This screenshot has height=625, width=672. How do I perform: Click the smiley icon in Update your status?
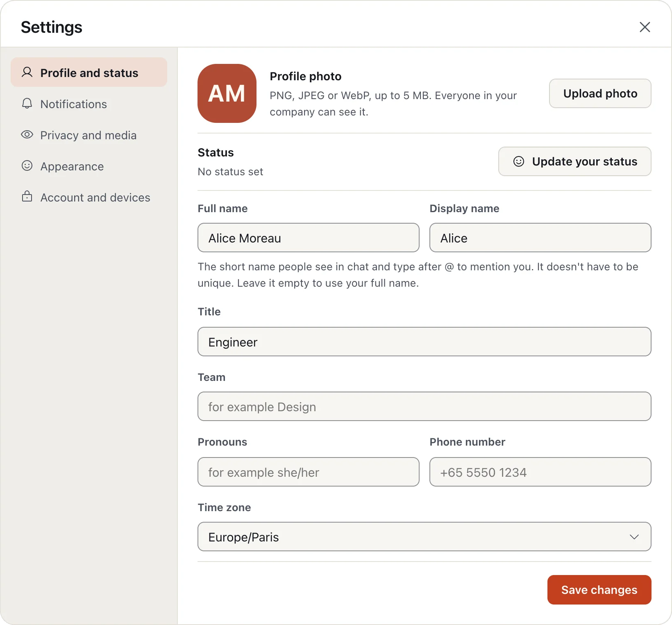pos(519,161)
